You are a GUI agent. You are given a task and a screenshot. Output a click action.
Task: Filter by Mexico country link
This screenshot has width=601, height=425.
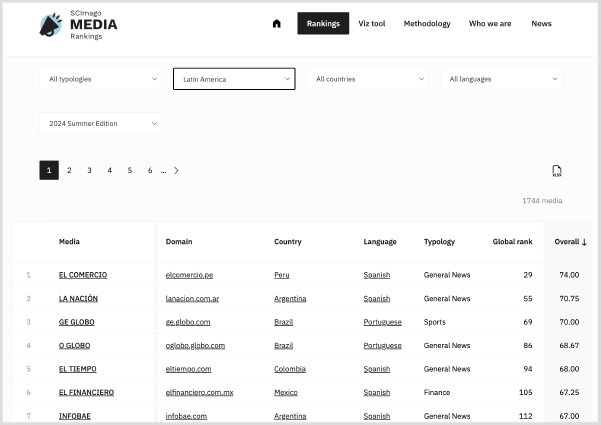pos(286,392)
